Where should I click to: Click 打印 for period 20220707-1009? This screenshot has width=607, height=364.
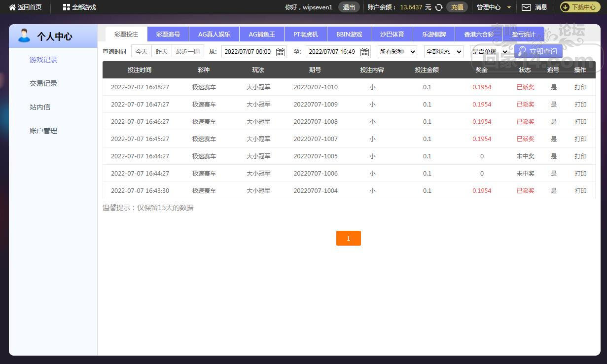(x=580, y=105)
